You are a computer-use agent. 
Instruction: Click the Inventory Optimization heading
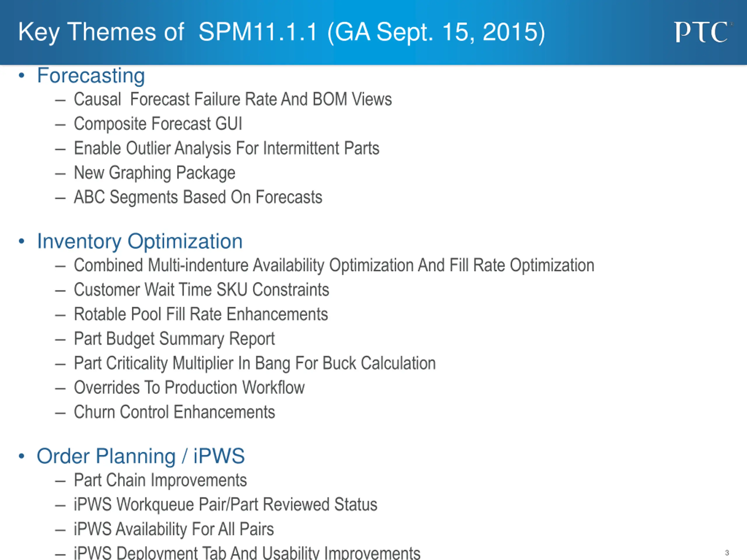pos(140,241)
